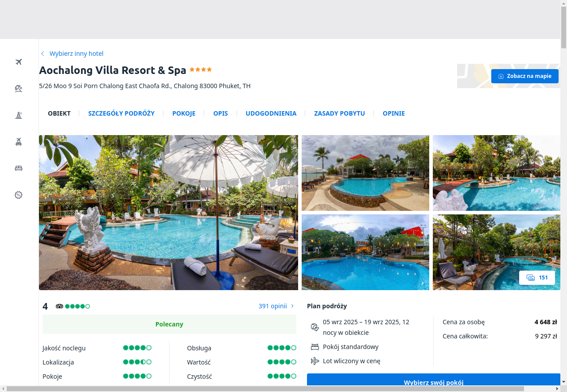Open the photo gallery showing 151 images

(x=537, y=278)
